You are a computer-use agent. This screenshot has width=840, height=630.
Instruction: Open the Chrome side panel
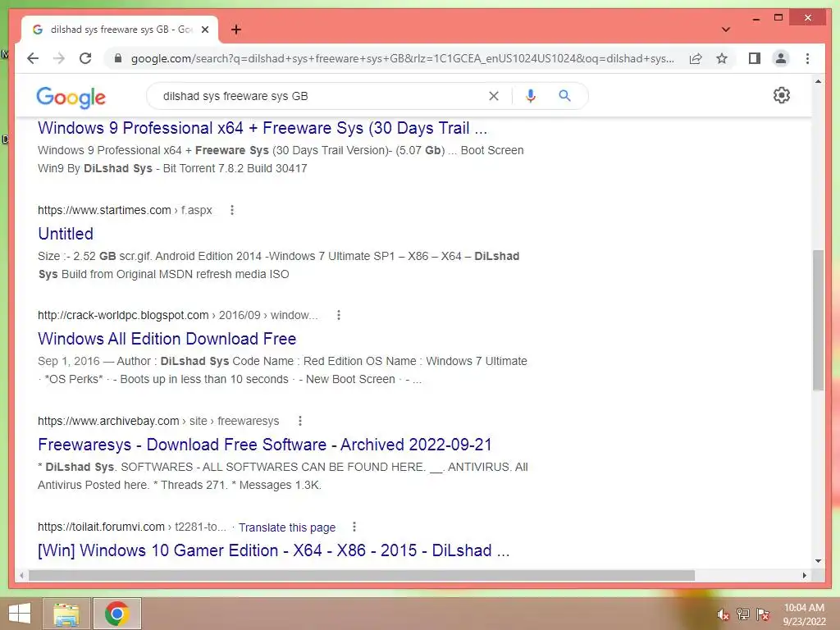coord(755,58)
